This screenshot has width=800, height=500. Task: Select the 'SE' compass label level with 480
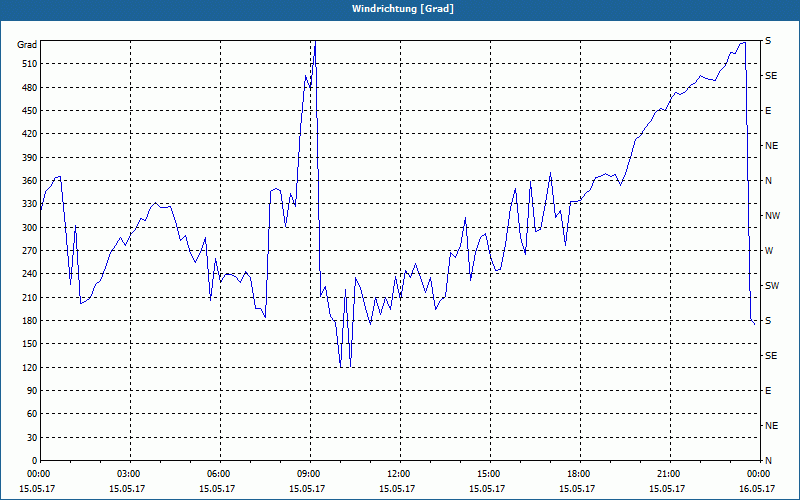[x=771, y=76]
